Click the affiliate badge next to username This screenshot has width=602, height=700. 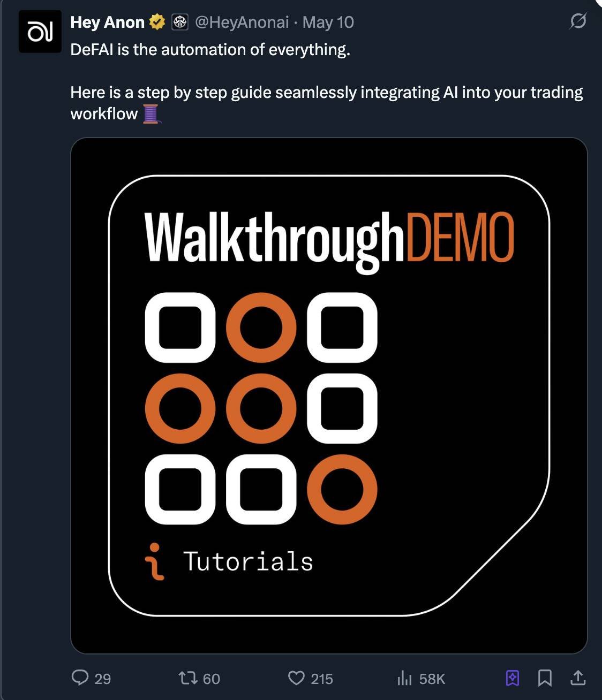click(x=179, y=22)
